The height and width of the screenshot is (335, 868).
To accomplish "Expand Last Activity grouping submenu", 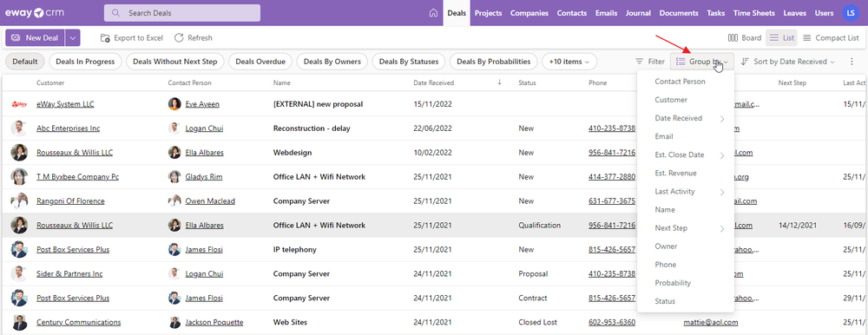I will point(722,192).
